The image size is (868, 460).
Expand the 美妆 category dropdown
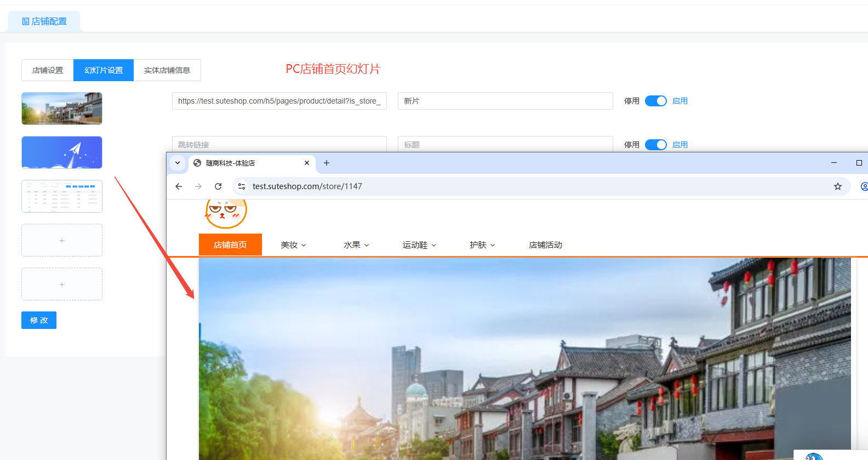click(x=293, y=245)
